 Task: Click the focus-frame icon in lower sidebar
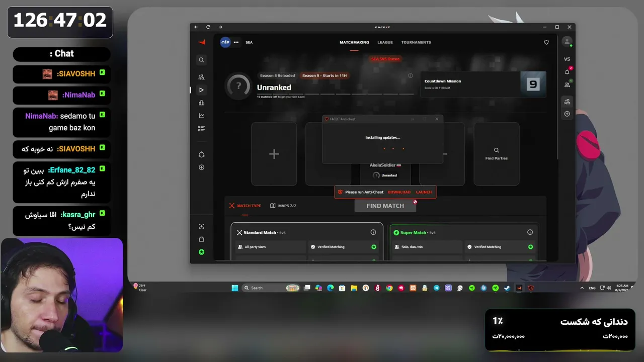(x=201, y=226)
